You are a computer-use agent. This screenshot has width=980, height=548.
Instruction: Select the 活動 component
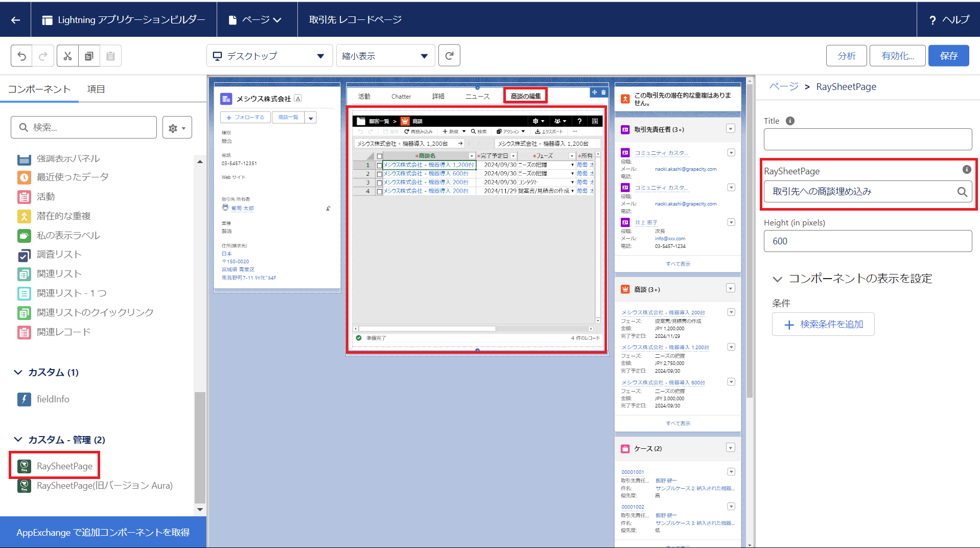(36, 196)
